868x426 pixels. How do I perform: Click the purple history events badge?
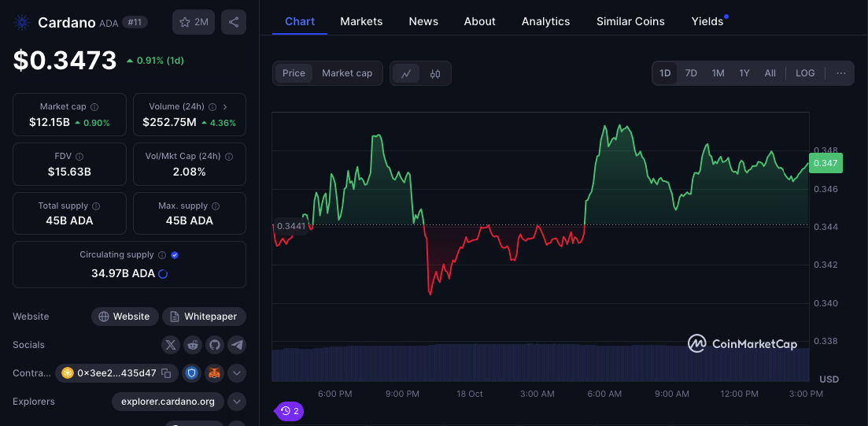pyautogui.click(x=290, y=411)
